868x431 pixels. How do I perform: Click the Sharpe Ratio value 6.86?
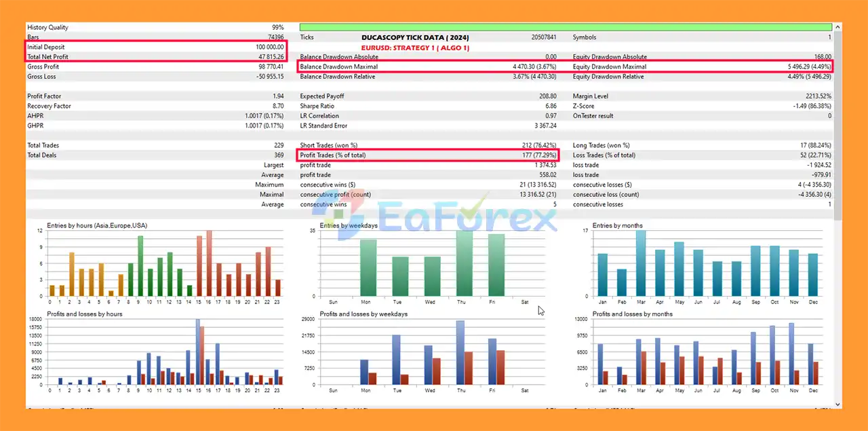click(x=551, y=106)
